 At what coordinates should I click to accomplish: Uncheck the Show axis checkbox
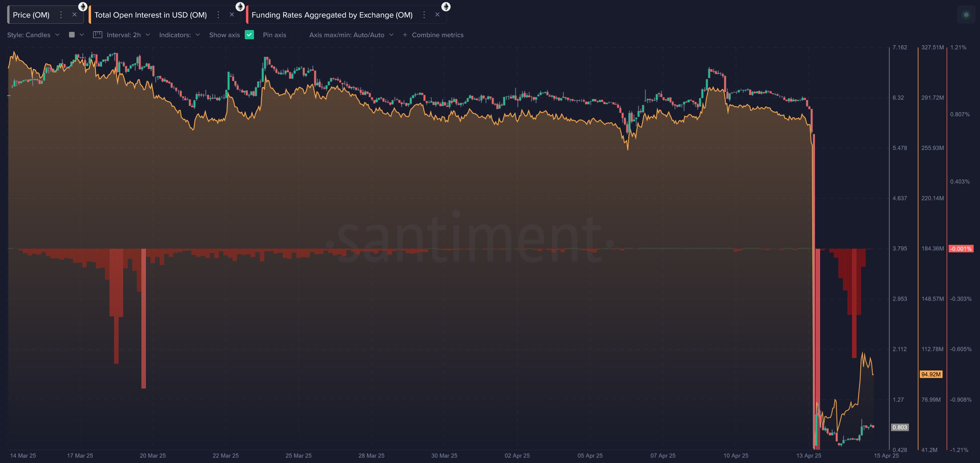tap(249, 34)
